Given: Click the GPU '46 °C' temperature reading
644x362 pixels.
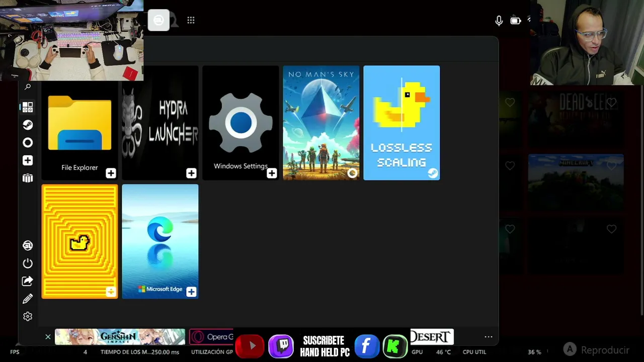Looking at the screenshot, I should click(443, 352).
